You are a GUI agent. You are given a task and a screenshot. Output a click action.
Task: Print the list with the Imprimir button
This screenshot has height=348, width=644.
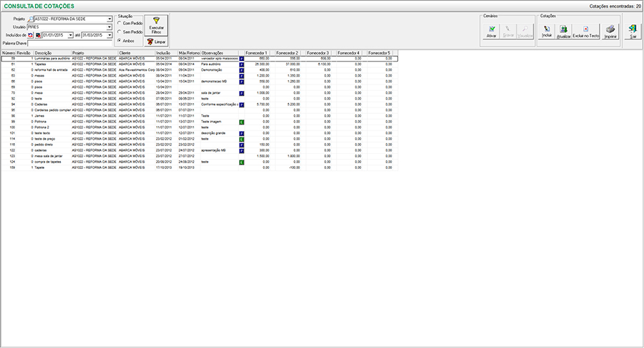pos(610,32)
